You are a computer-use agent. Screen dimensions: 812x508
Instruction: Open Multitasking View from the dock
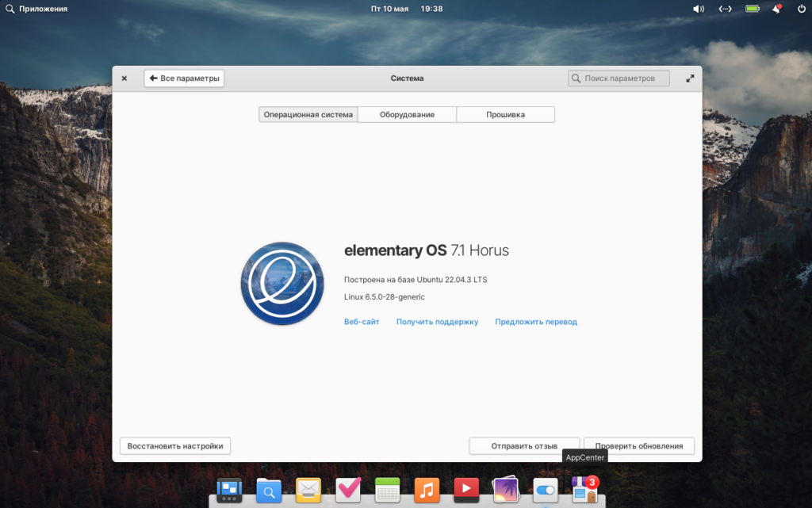229,490
